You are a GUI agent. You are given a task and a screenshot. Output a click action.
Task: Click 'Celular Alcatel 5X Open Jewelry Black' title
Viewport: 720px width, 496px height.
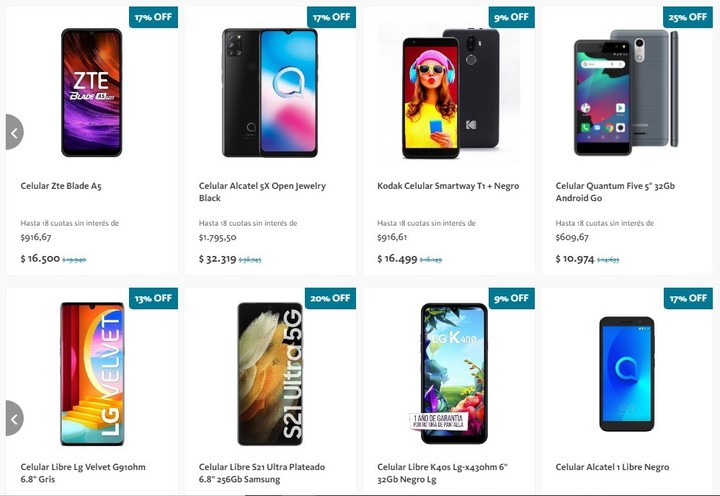click(262, 192)
